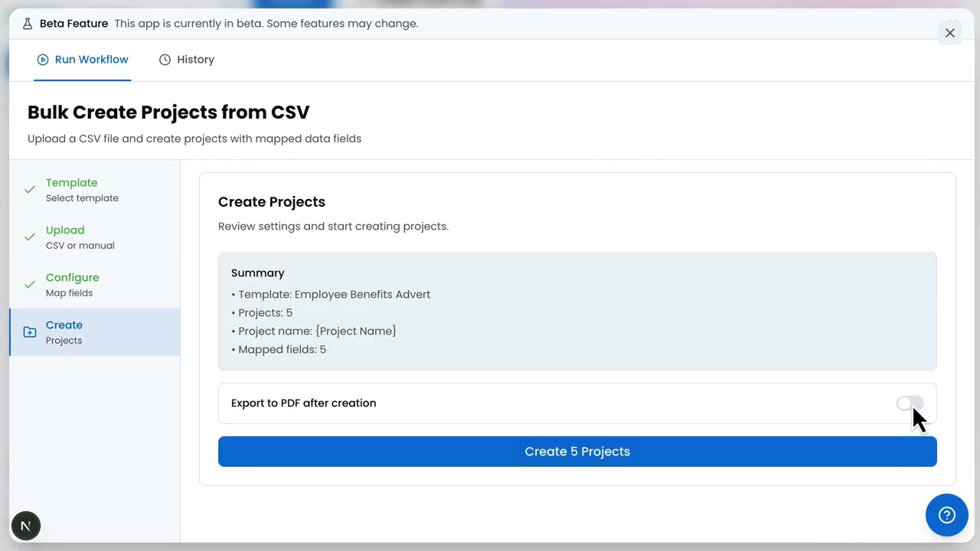The width and height of the screenshot is (980, 551).
Task: Click the Create 5 Projects button
Action: coord(577,452)
